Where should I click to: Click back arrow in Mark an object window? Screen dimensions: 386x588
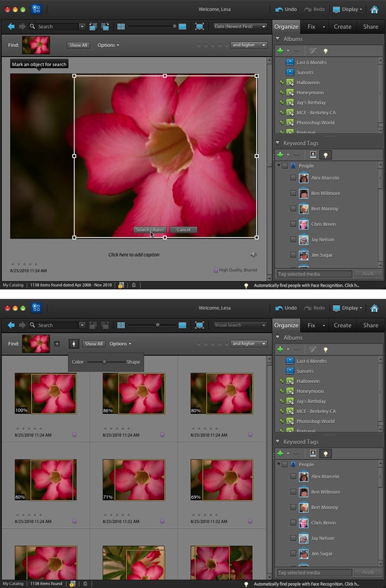(11, 27)
